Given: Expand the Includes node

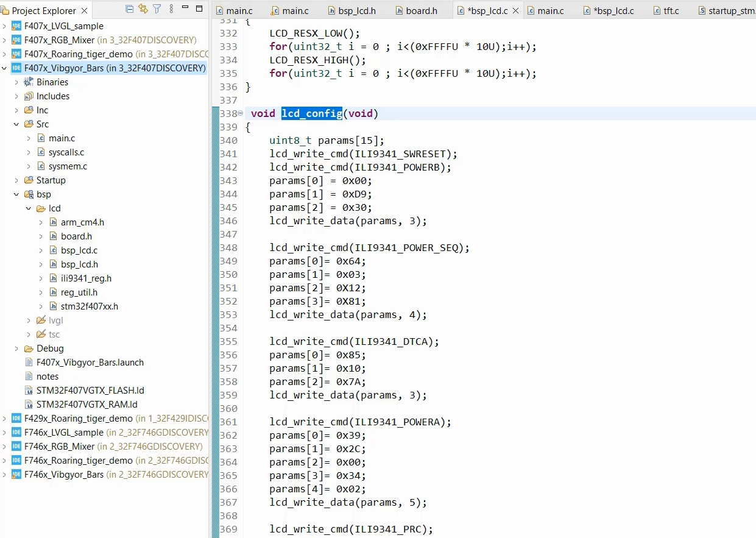Looking at the screenshot, I should [16, 96].
